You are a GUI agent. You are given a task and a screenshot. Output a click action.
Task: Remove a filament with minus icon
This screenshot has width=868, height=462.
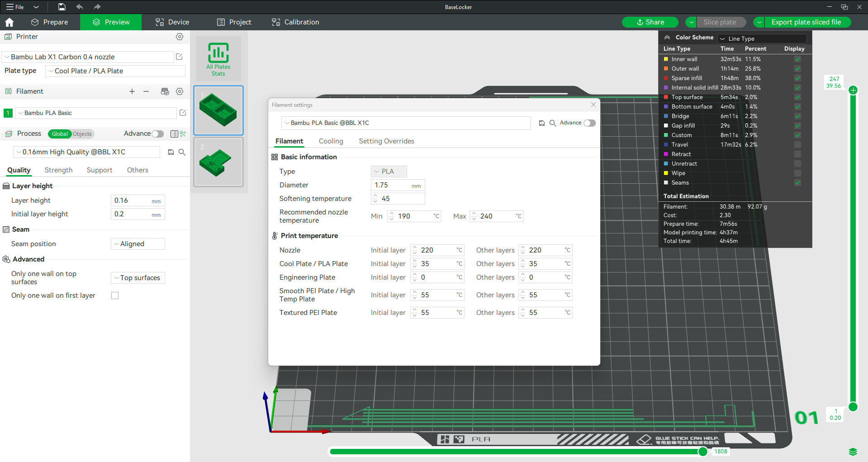pyautogui.click(x=146, y=91)
